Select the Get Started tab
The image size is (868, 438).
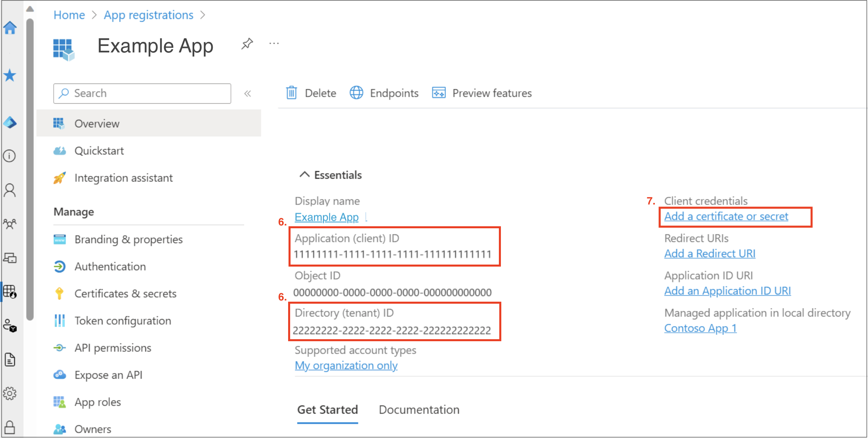click(x=327, y=409)
